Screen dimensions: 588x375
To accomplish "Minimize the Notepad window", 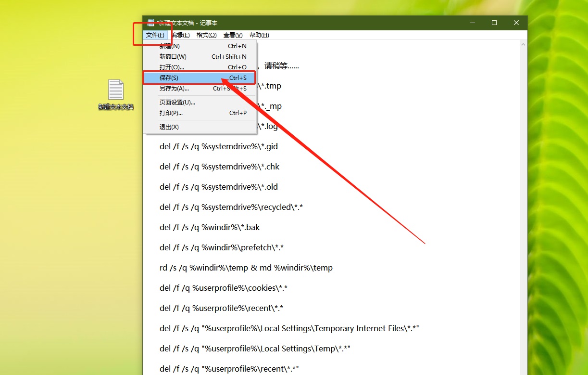I will pos(472,23).
